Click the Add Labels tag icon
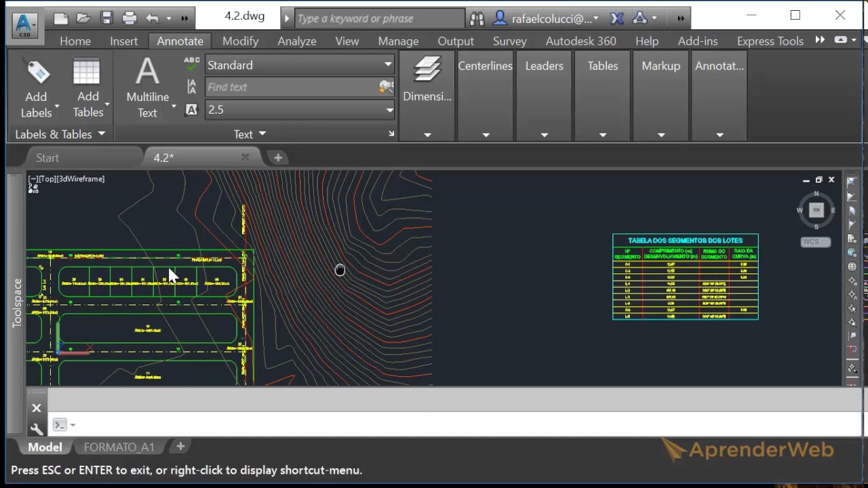 click(37, 72)
